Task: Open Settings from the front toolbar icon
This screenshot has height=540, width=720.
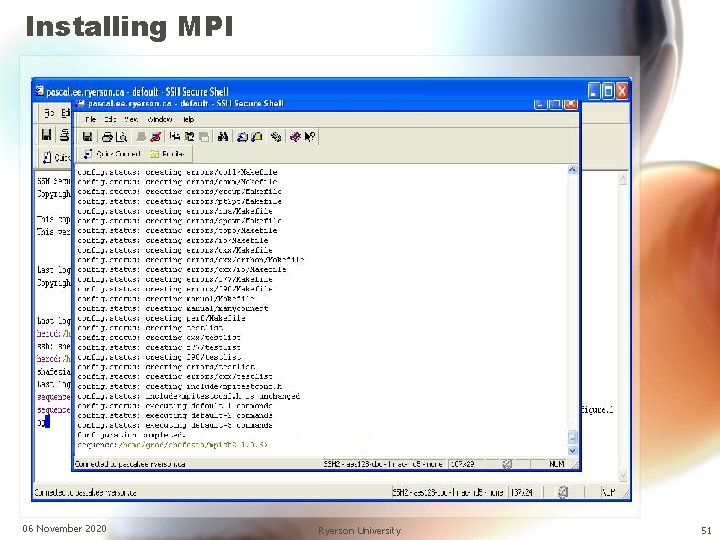Action: [x=276, y=136]
